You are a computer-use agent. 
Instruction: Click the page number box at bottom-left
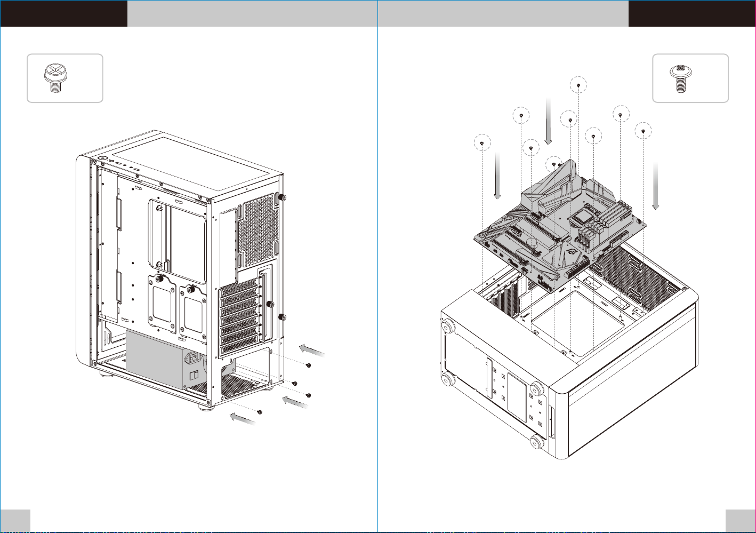(15, 521)
